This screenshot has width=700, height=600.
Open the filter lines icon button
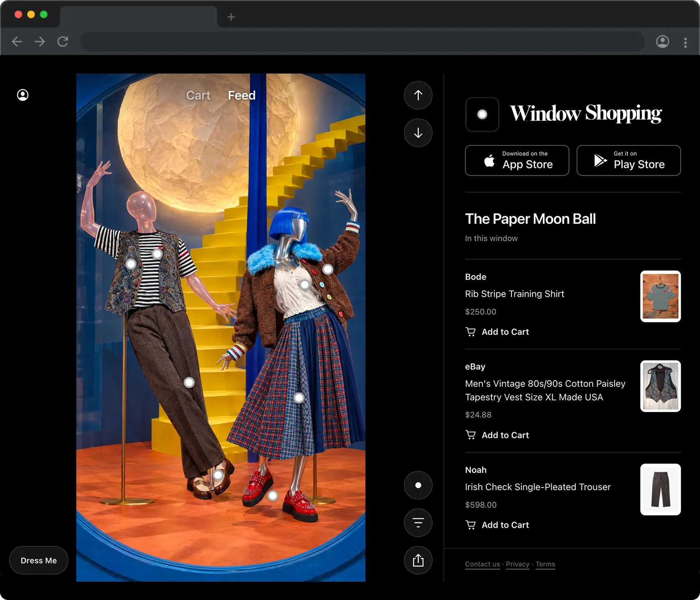[x=418, y=523]
